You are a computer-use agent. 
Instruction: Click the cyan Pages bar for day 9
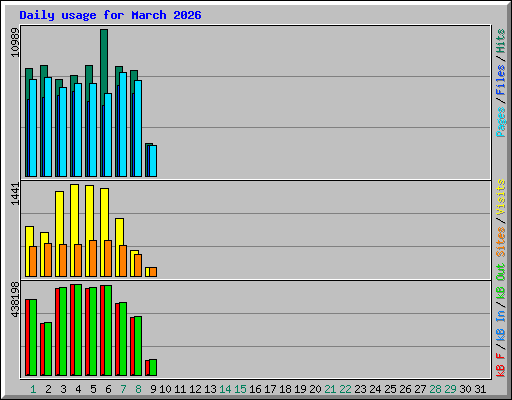[x=153, y=161]
